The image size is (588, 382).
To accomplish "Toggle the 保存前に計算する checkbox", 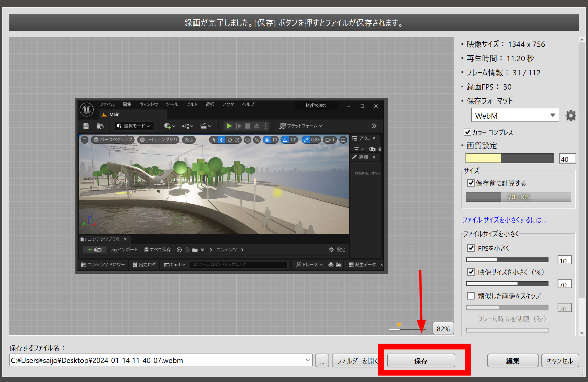I will [471, 183].
